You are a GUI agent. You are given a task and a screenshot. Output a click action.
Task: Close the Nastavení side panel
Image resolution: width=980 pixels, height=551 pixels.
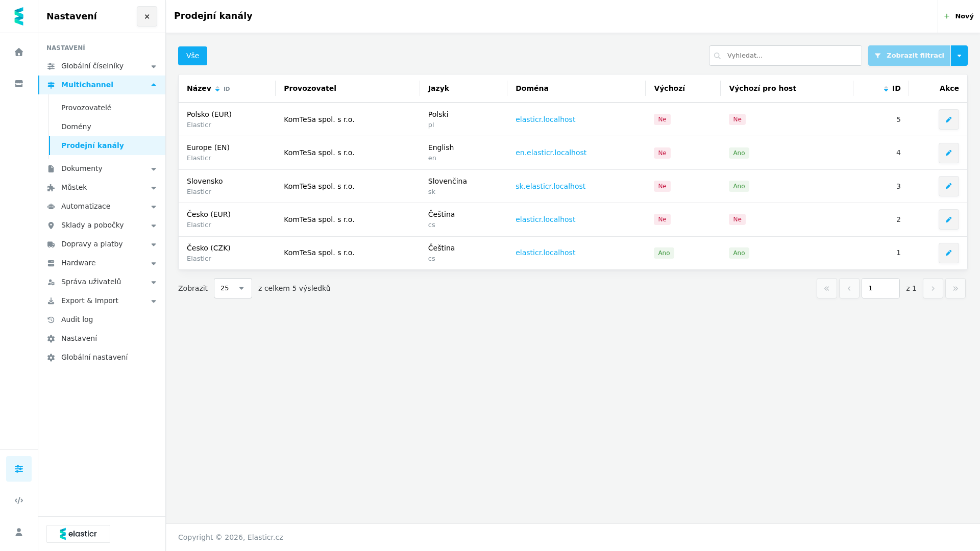(147, 16)
